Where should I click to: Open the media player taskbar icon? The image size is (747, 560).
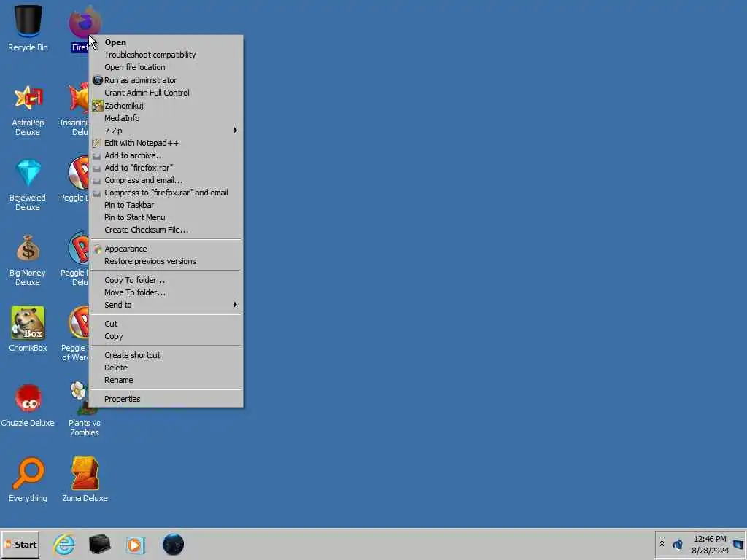(x=135, y=545)
